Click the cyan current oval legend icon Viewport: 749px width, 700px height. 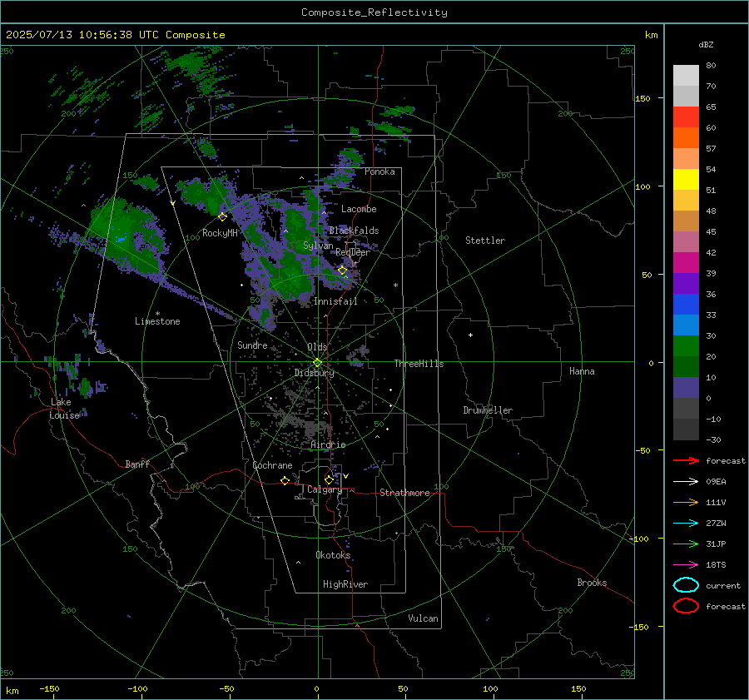(686, 585)
